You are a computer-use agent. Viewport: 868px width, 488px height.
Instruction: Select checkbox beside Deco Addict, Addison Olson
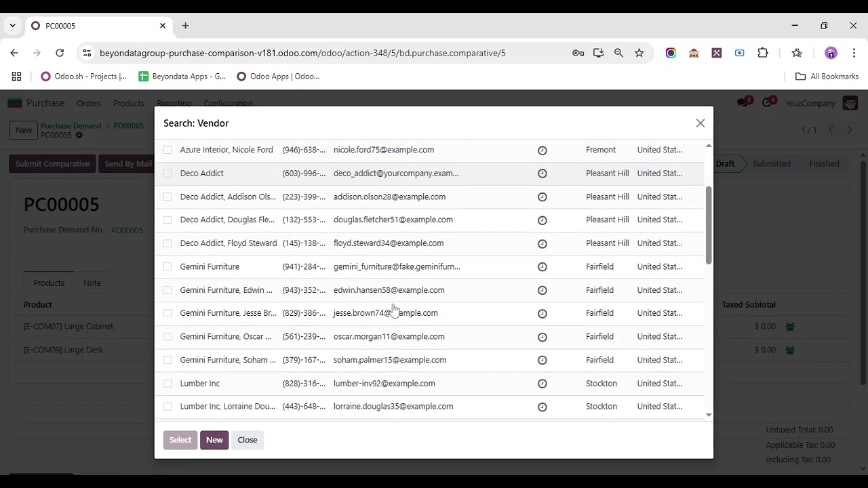(x=167, y=197)
